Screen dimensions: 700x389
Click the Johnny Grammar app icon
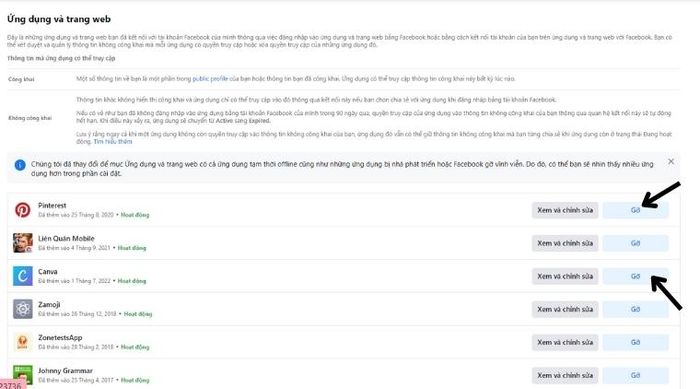(22, 375)
